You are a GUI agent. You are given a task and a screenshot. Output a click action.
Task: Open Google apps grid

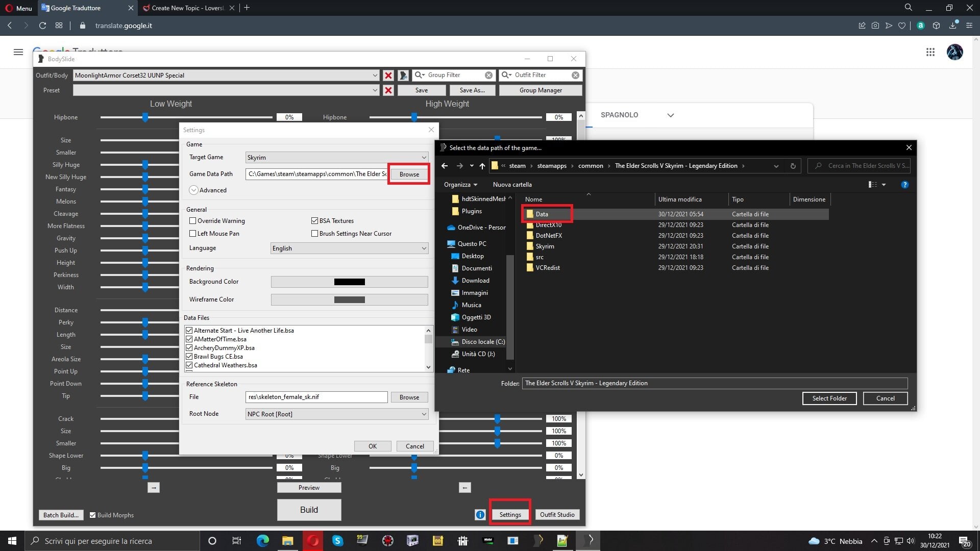pos(930,52)
